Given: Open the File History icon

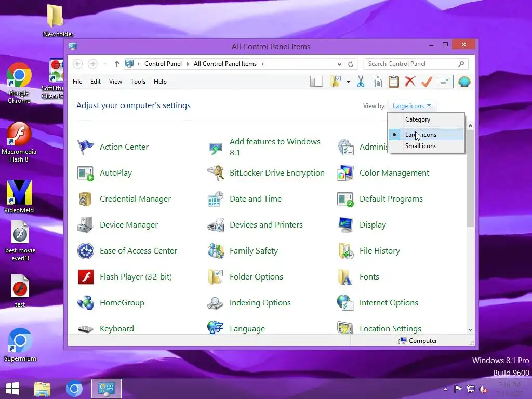Looking at the screenshot, I should point(345,251).
